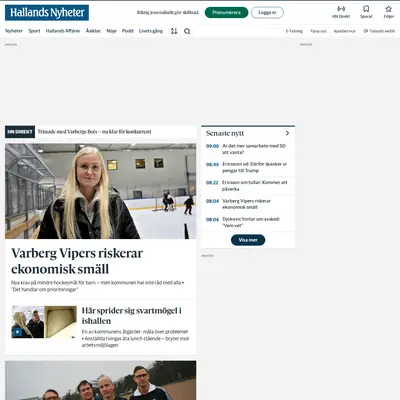Open headline Här sprider sig svartmögel i ishallen
The width and height of the screenshot is (400, 400).
point(132,316)
